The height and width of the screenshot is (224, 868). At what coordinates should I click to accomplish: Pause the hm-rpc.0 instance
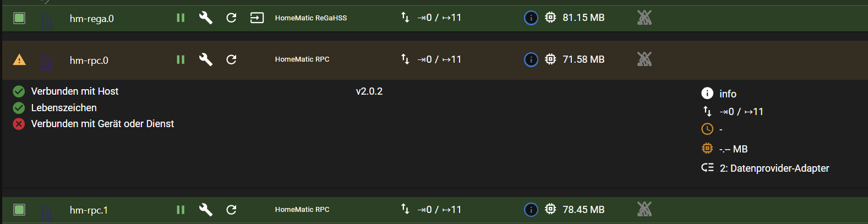point(181,59)
